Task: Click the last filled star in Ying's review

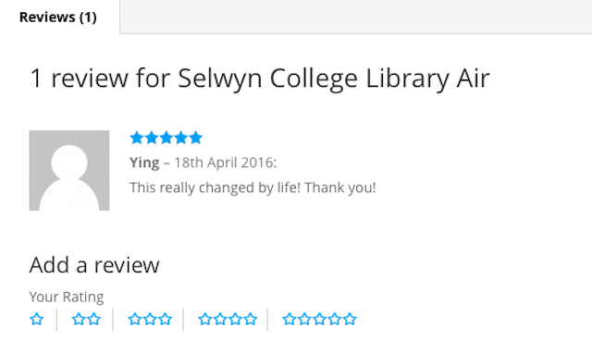Action: [x=195, y=138]
